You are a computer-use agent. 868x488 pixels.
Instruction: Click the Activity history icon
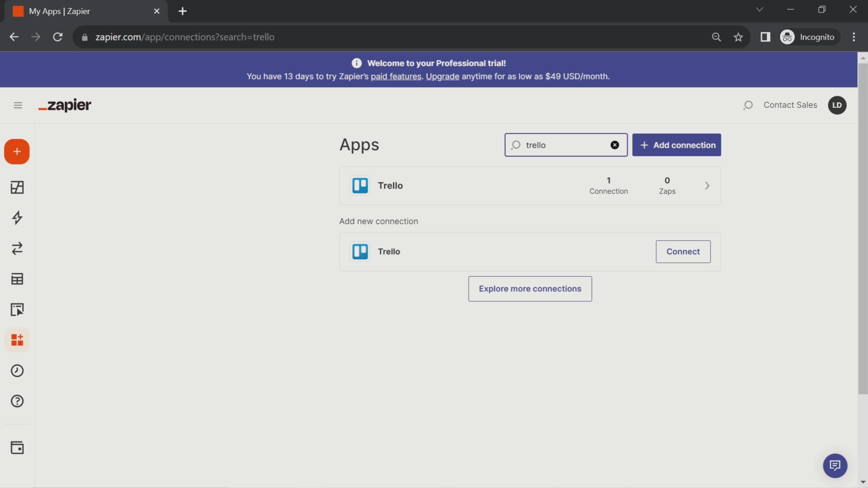(17, 370)
